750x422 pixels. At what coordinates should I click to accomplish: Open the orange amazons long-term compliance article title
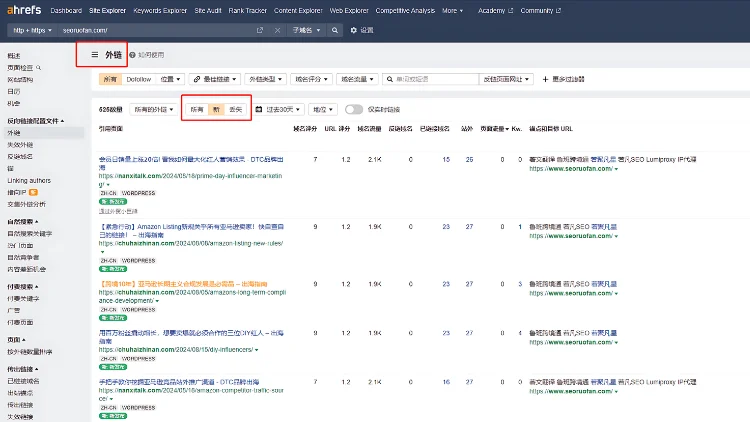pos(183,284)
